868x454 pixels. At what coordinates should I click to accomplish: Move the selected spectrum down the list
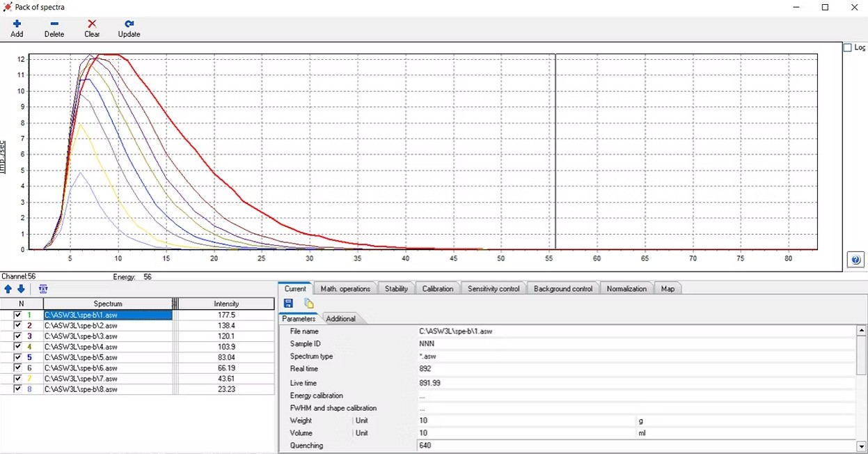(x=20, y=289)
